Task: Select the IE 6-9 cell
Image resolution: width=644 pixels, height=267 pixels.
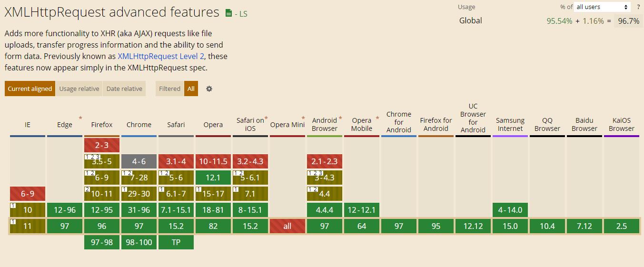Action: (28, 194)
